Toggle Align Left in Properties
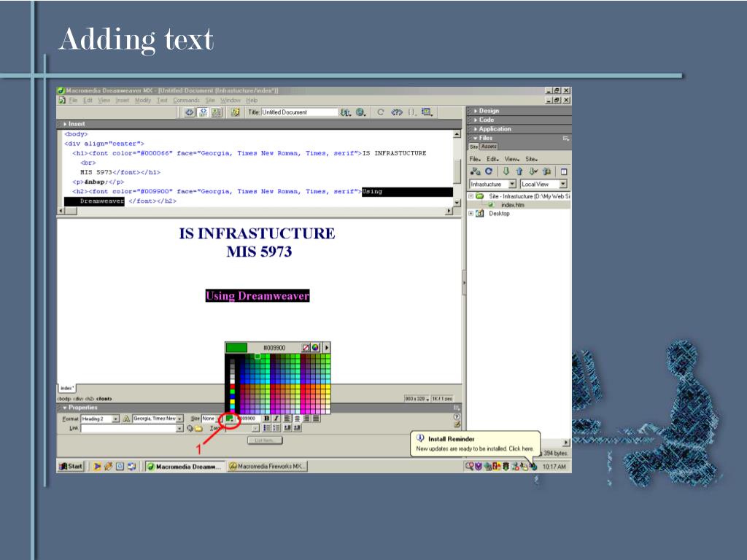 pyautogui.click(x=287, y=418)
